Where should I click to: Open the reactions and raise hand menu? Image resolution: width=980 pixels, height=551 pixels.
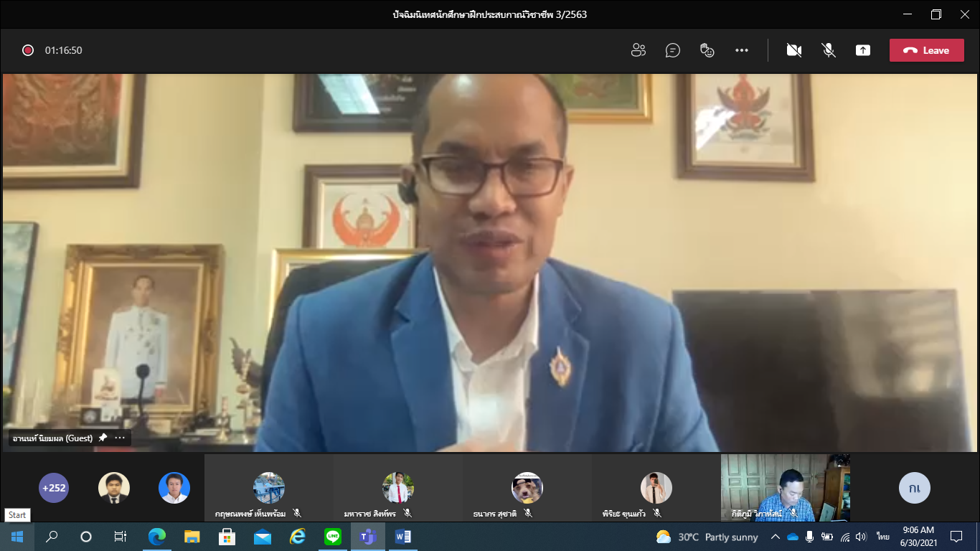(x=707, y=50)
